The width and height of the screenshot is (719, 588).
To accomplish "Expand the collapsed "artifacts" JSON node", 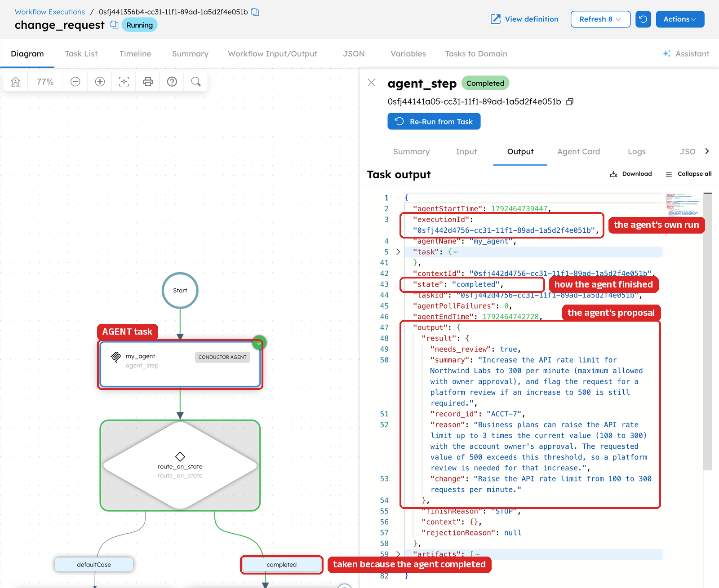I will coord(398,554).
